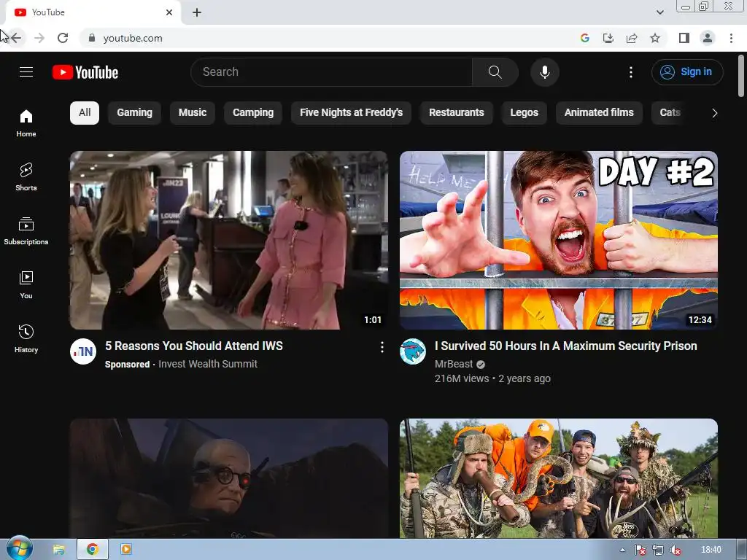Click the muted volume tray icon
The width and height of the screenshot is (747, 560).
(675, 551)
